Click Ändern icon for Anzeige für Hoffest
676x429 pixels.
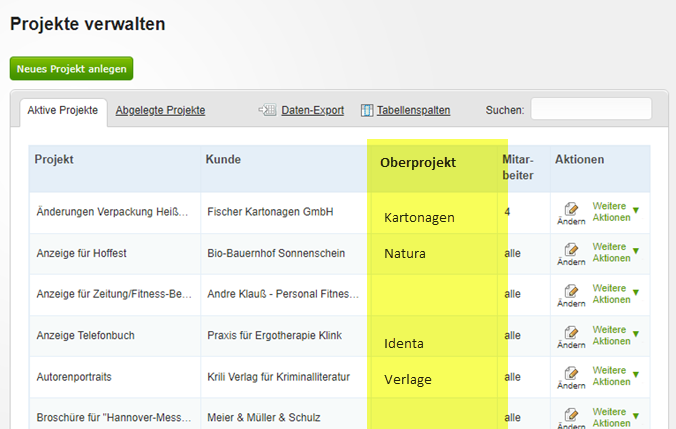tap(571, 250)
